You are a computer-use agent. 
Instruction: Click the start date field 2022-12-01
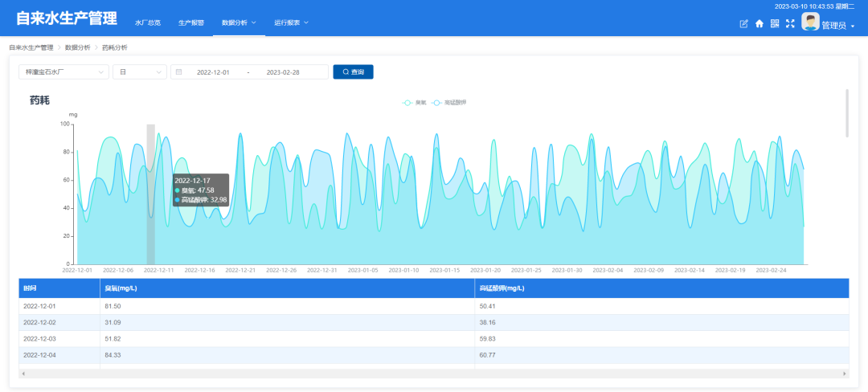tap(213, 72)
